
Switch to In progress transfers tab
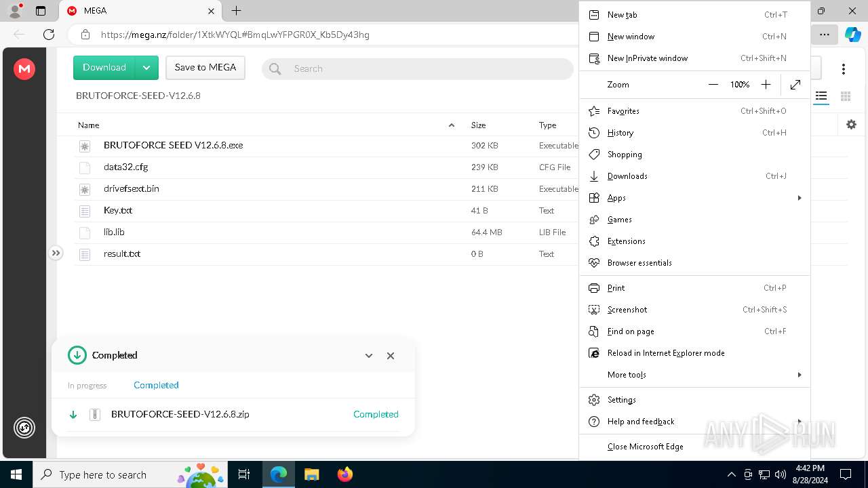click(x=87, y=386)
